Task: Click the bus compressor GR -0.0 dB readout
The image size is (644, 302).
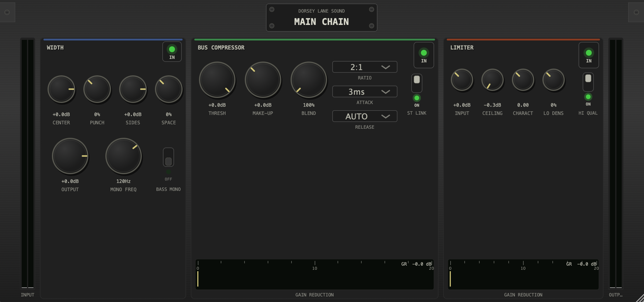Action: [417, 264]
